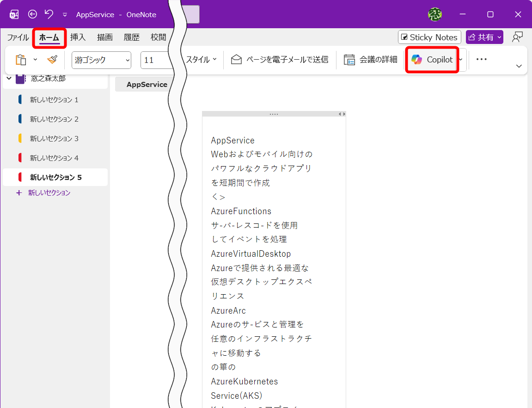Click the ャに移動する text line
This screenshot has height=408, width=532.
236,353
